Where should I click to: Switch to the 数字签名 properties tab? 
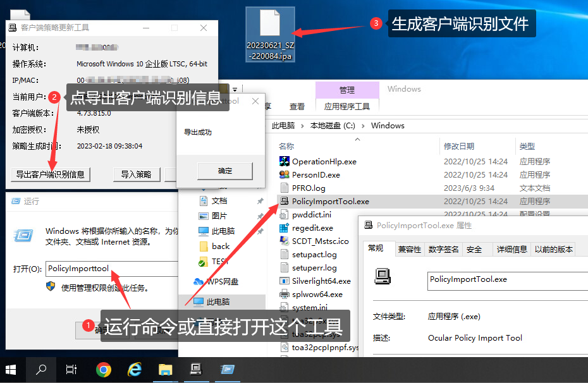coord(443,250)
